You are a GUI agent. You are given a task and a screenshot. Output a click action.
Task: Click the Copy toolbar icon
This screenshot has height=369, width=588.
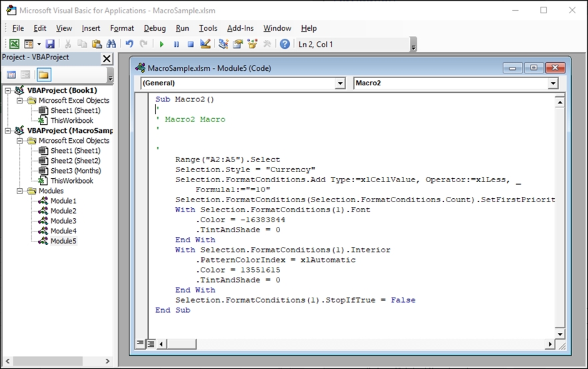point(82,44)
